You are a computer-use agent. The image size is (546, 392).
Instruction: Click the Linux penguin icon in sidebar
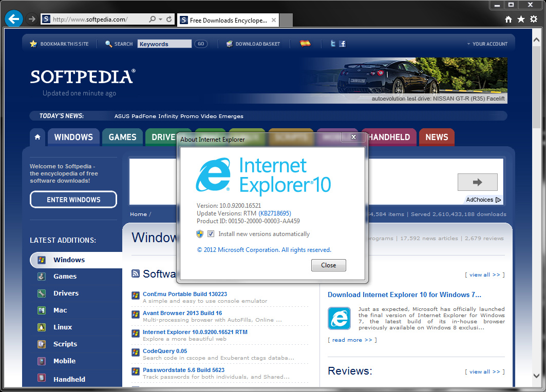[x=42, y=327]
